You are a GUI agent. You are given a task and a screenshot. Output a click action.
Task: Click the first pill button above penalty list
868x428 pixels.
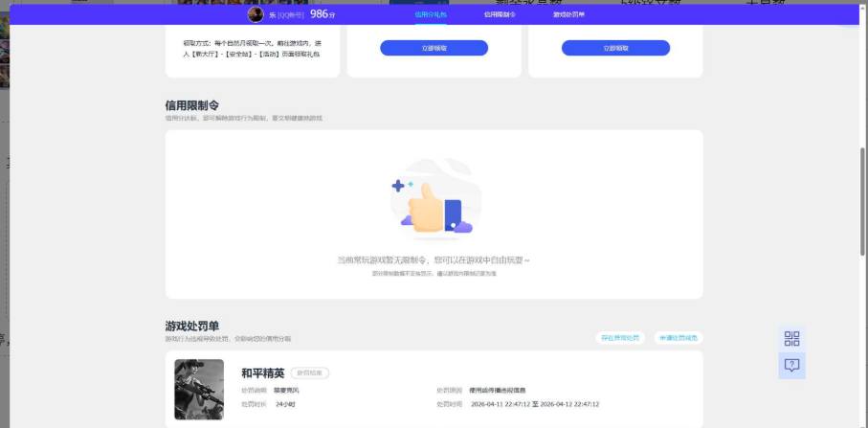coord(620,338)
